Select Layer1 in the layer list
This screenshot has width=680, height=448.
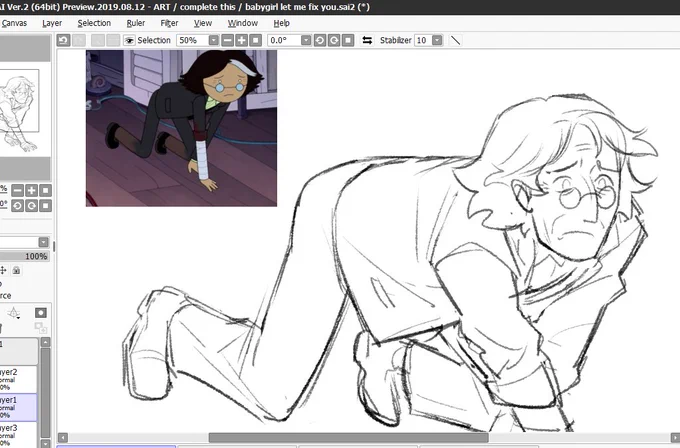tap(19, 407)
